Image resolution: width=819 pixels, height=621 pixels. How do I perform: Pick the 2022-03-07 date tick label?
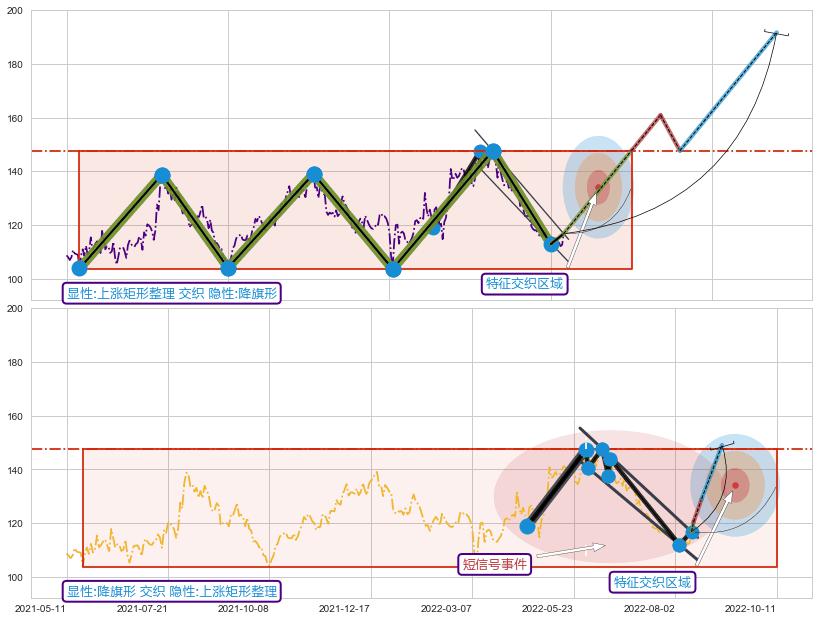[446, 608]
